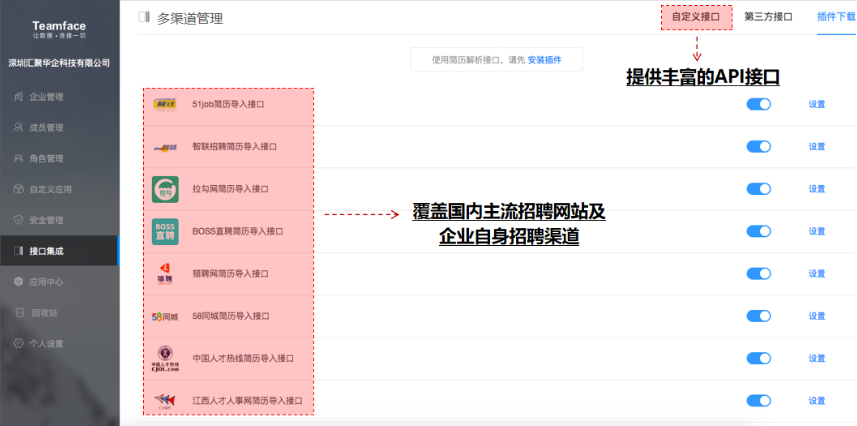This screenshot has width=857, height=426.
Task: Click the 接口集成 sidebar icon
Action: point(18,251)
